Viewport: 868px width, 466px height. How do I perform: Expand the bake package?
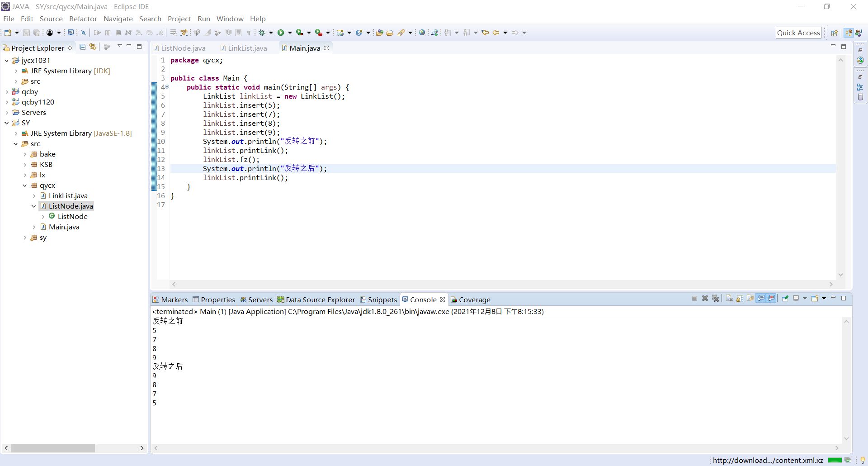(x=24, y=154)
